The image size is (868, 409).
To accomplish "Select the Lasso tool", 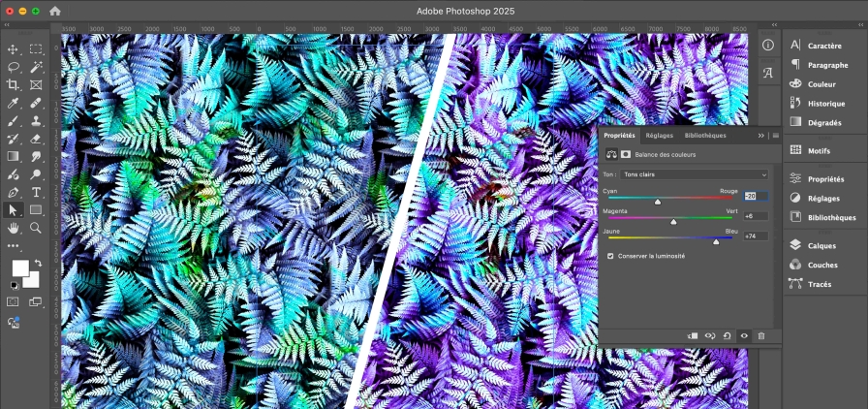I will [x=13, y=67].
